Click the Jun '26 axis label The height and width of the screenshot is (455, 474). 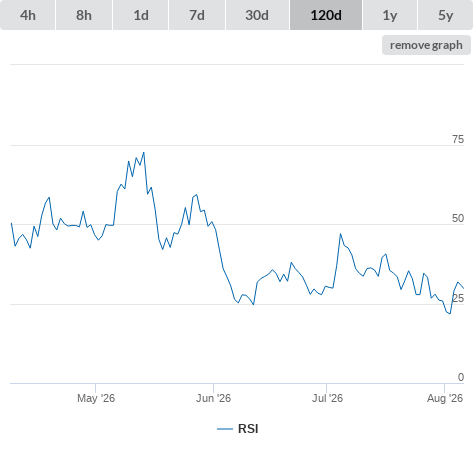[x=213, y=398]
